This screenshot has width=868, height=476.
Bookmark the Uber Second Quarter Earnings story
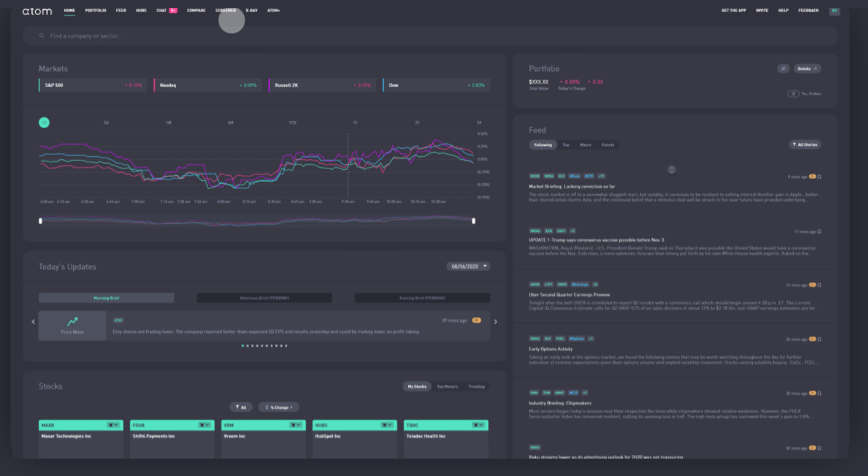(819, 285)
